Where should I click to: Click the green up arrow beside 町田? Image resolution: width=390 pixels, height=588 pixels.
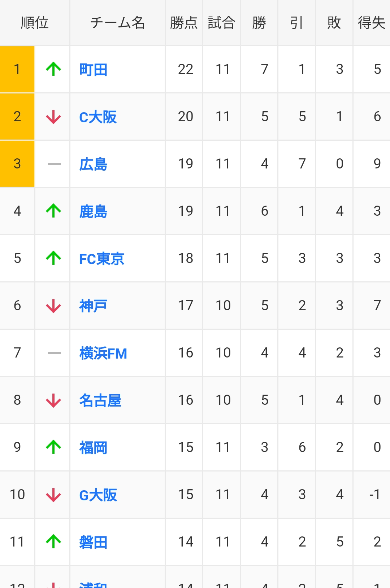[x=53, y=69]
